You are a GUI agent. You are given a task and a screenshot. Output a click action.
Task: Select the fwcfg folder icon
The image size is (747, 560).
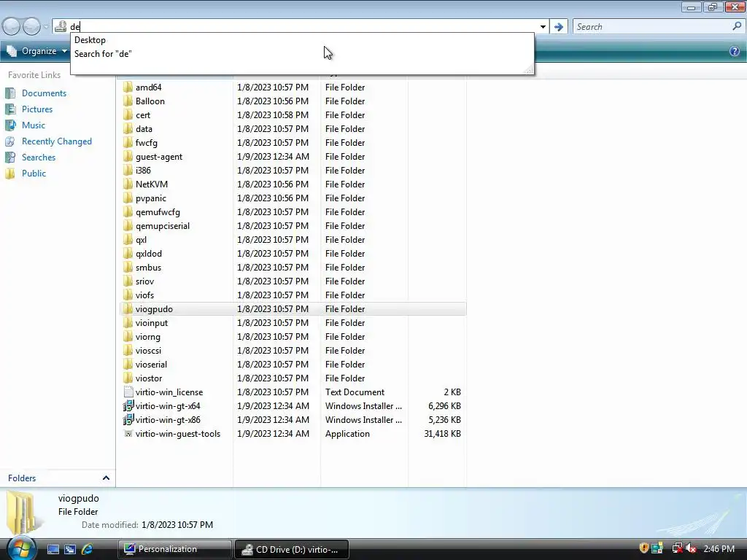click(x=128, y=142)
